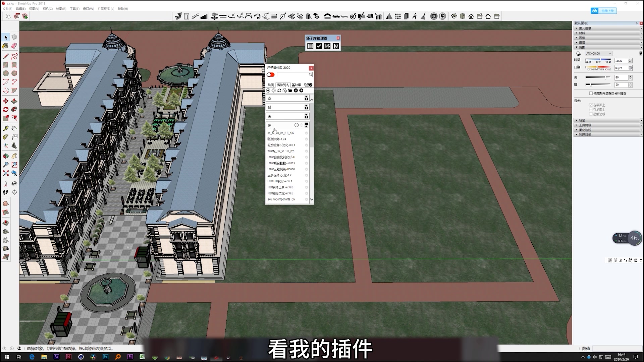
Task: Refresh the plugin list in 坯子插件库
Action: click(279, 90)
